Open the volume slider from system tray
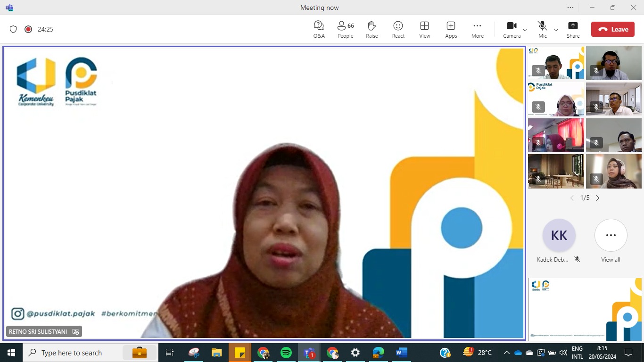The image size is (644, 362). point(564,352)
